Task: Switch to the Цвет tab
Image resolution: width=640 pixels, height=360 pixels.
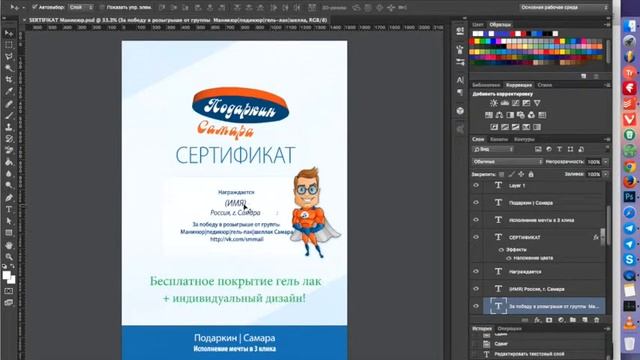Action: [x=478, y=24]
